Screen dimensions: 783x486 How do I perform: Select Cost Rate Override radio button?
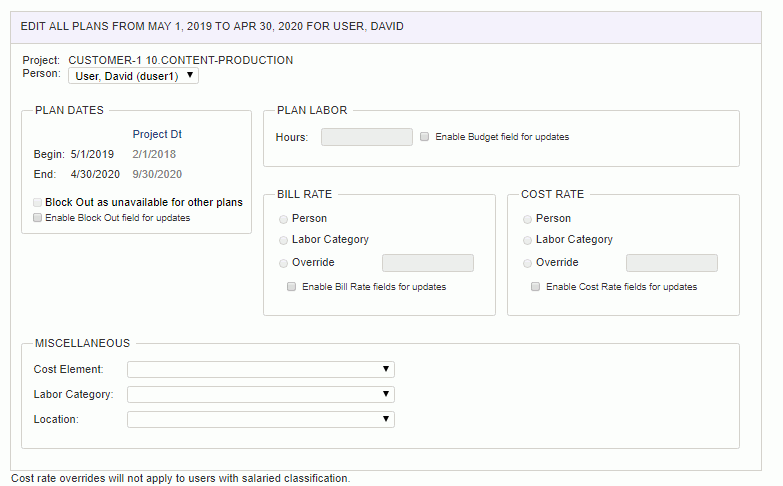tap(527, 263)
